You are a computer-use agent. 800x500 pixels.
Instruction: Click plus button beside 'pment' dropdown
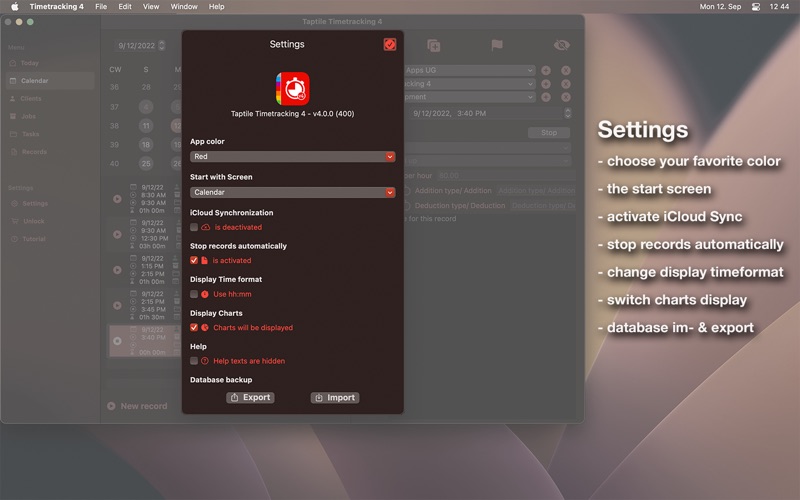tap(546, 97)
